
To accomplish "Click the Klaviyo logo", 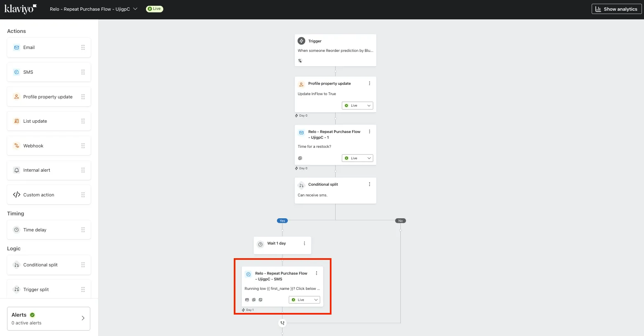I will 20,9.
